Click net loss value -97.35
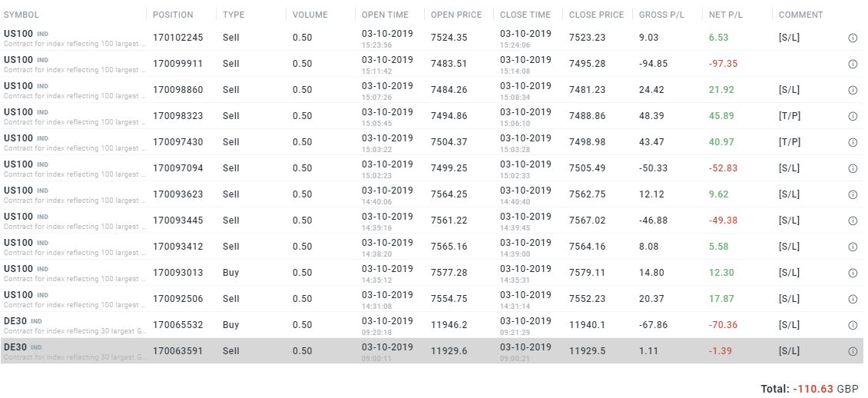Viewport: 868px width, 398px height. point(723,64)
